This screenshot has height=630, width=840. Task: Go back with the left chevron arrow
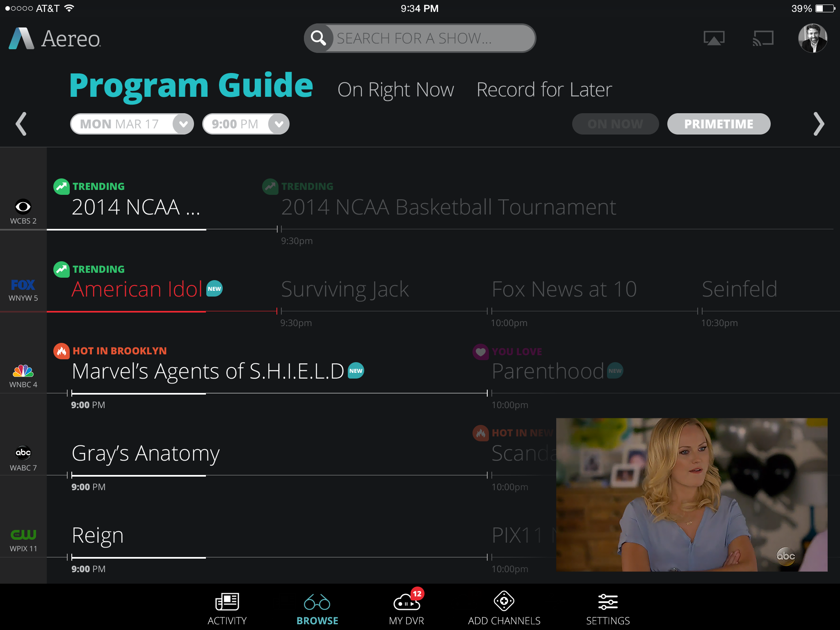21,124
